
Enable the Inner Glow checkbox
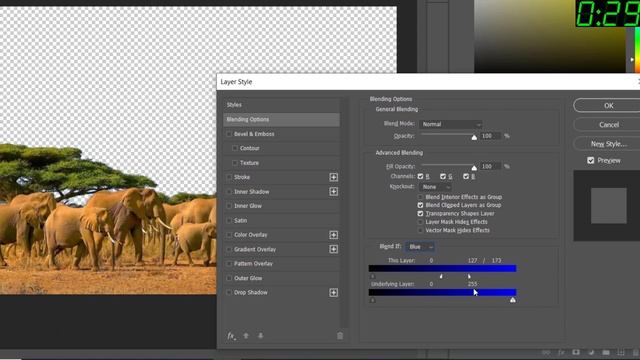(x=229, y=206)
